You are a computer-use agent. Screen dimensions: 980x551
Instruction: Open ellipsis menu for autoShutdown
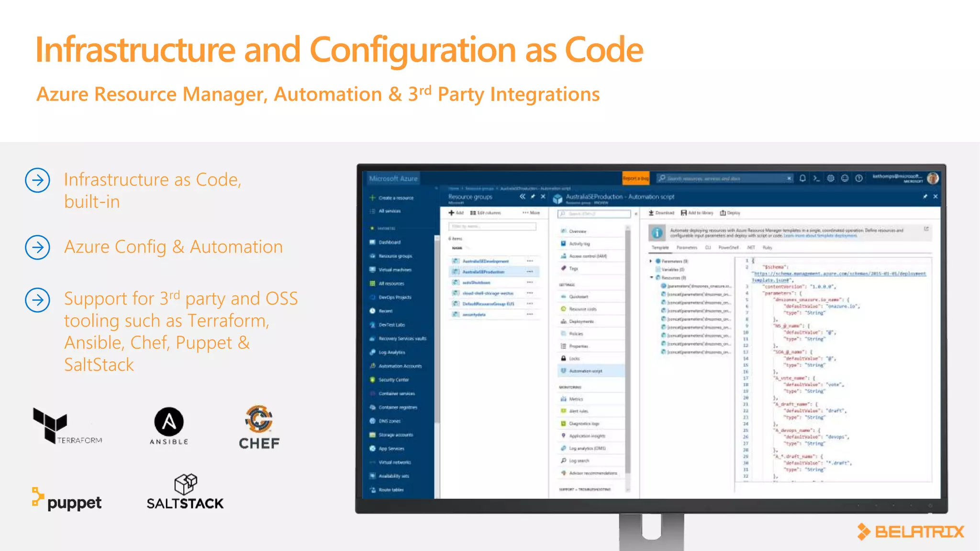(x=530, y=282)
